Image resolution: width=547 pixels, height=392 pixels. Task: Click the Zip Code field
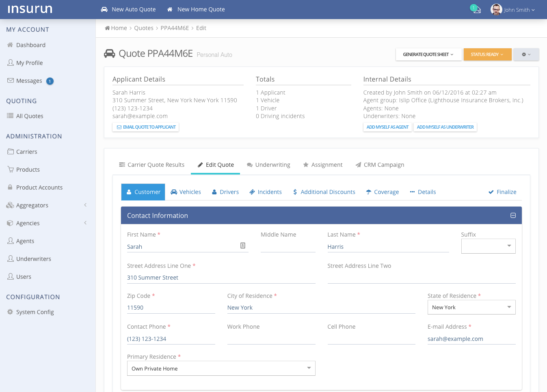(171, 308)
